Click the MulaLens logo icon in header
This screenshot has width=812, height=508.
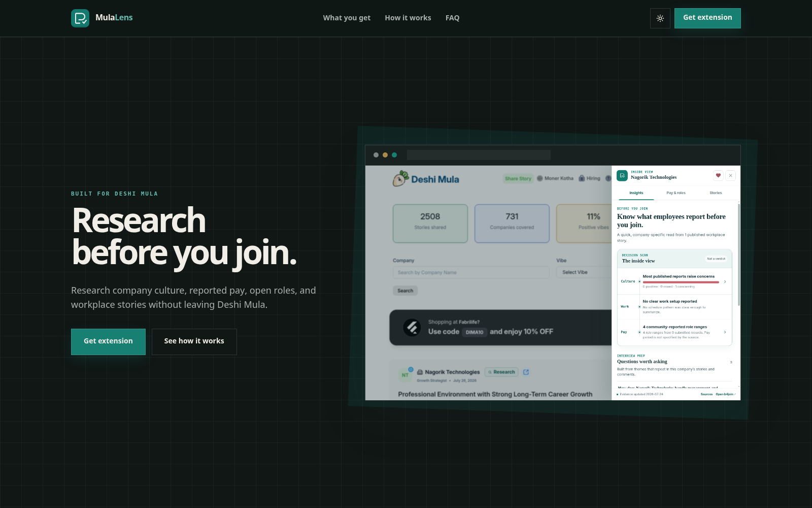click(80, 18)
